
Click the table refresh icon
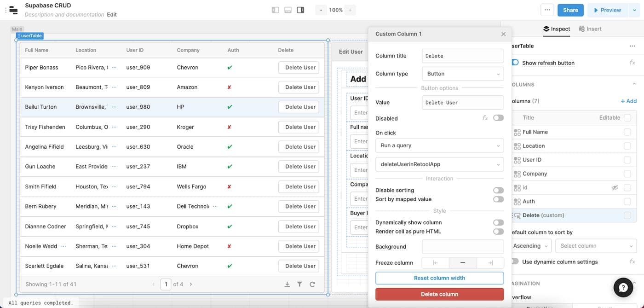pyautogui.click(x=312, y=285)
